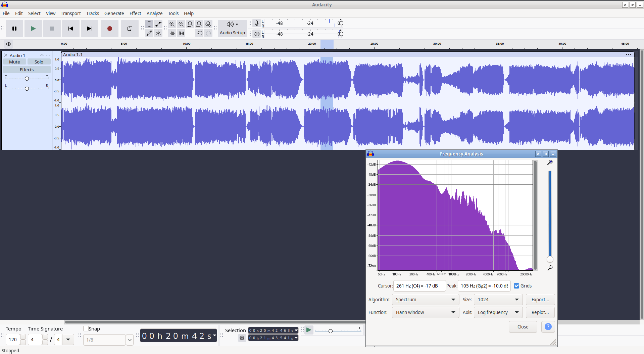The image size is (644, 354).
Task: Toggle the Loop playback icon
Action: [130, 29]
